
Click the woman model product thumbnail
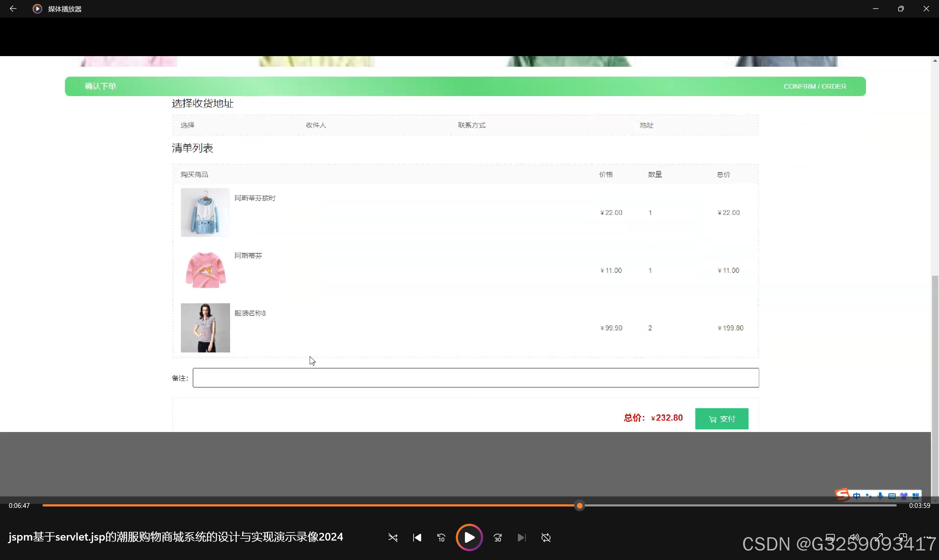(x=205, y=328)
